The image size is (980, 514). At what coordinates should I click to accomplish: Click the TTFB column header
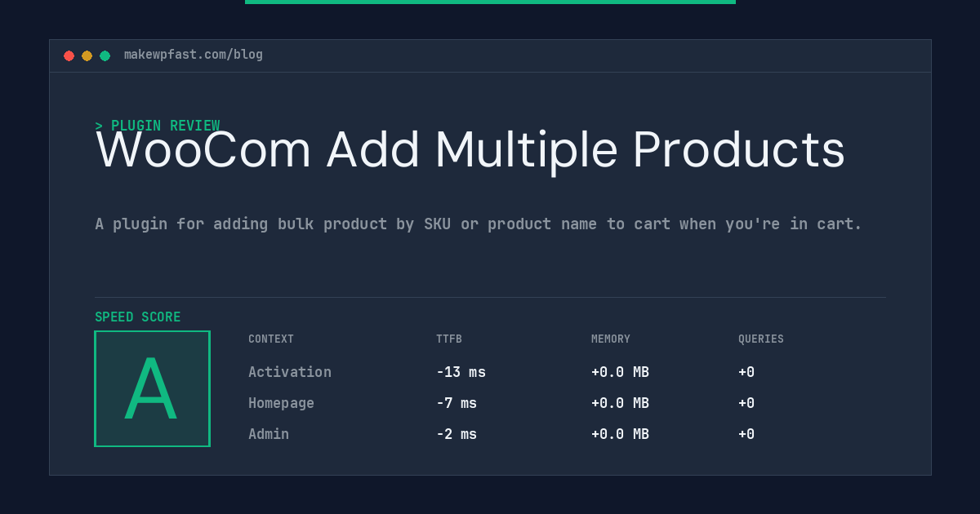(449, 339)
